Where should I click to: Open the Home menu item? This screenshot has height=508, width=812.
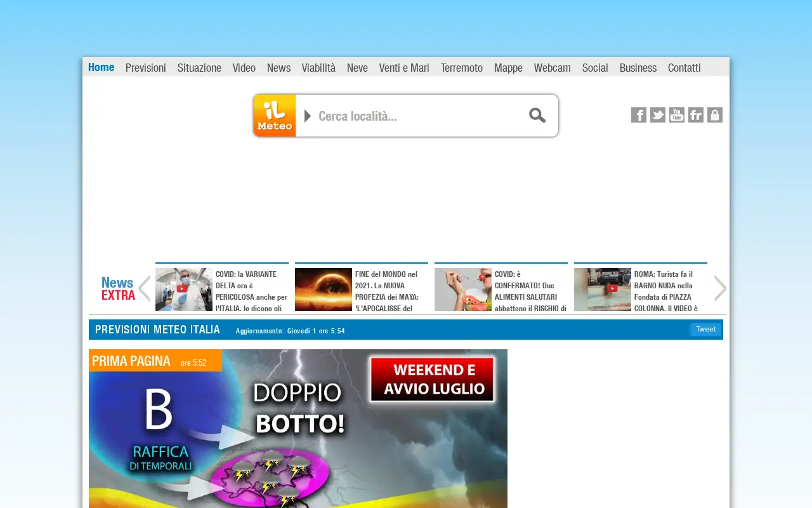tap(101, 67)
